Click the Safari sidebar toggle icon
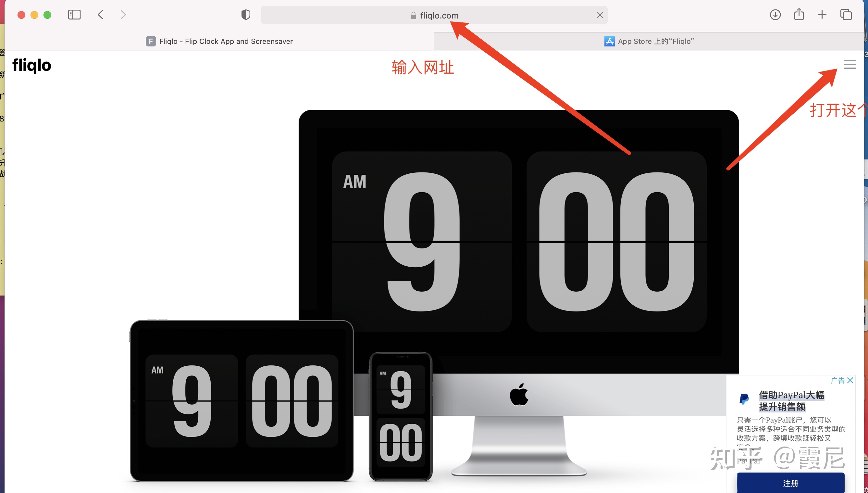 75,14
